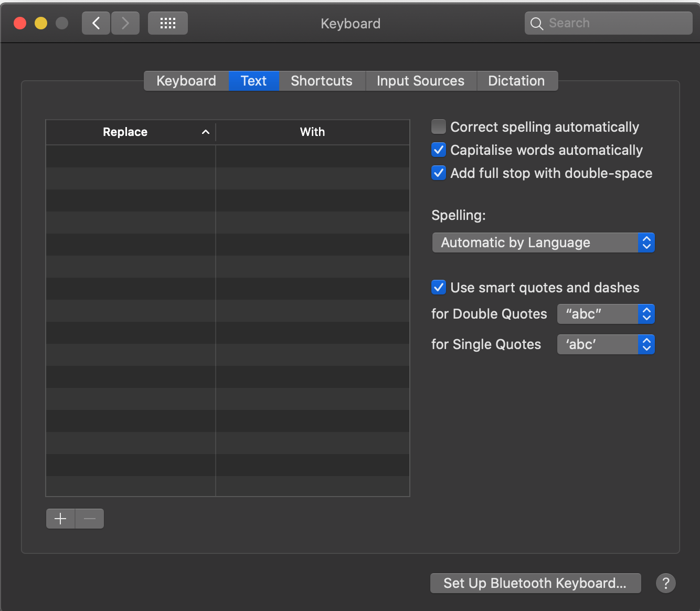Enable Correct spelling automatically
Image resolution: width=700 pixels, height=611 pixels.
pos(439,127)
